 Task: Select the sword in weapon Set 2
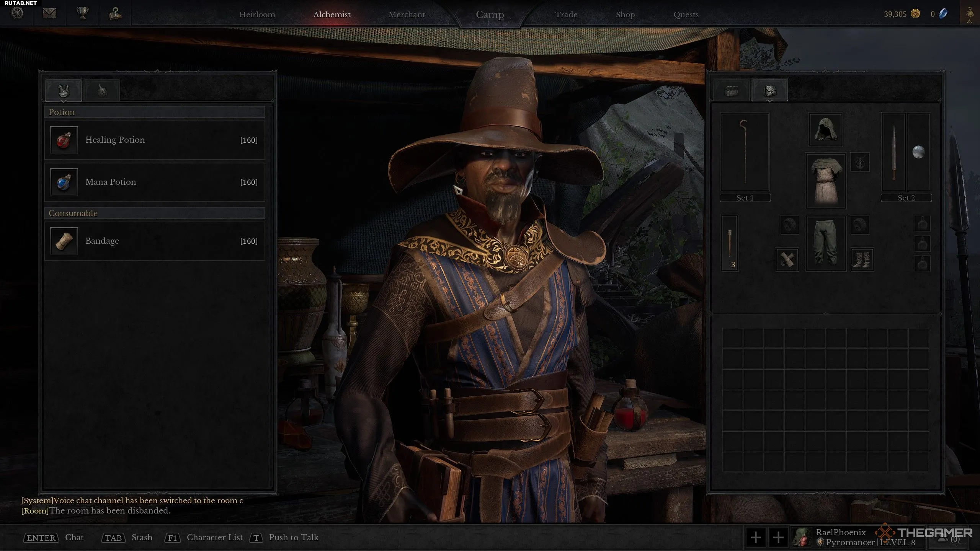(894, 152)
